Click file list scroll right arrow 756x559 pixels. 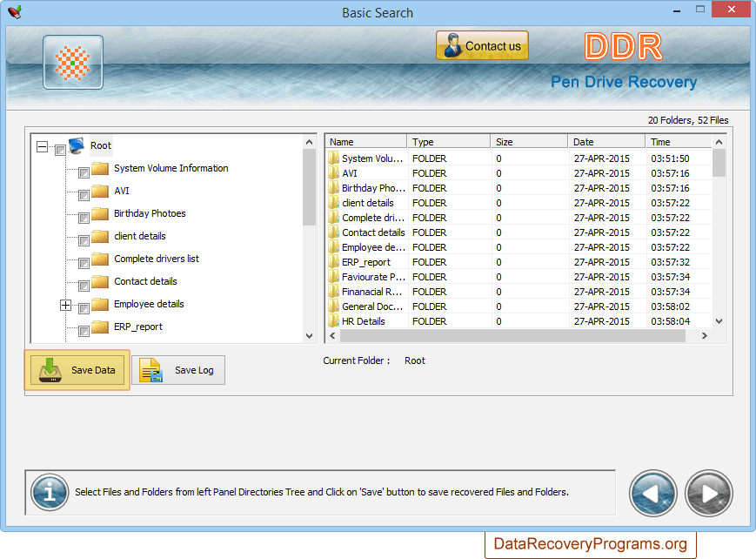click(x=705, y=335)
